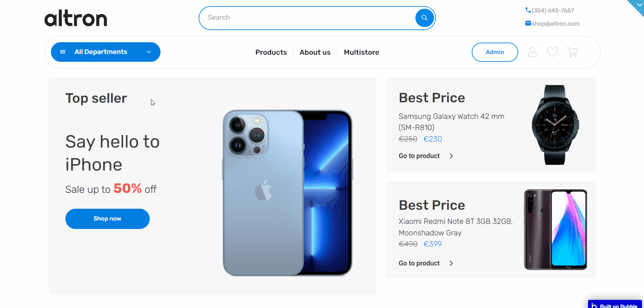Open the shopping cart icon
644x308 pixels.
(x=573, y=52)
